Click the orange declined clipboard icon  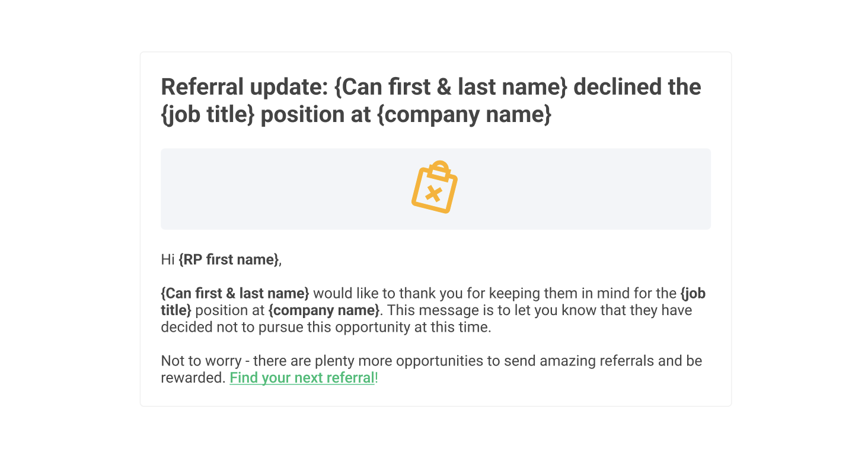tap(435, 187)
